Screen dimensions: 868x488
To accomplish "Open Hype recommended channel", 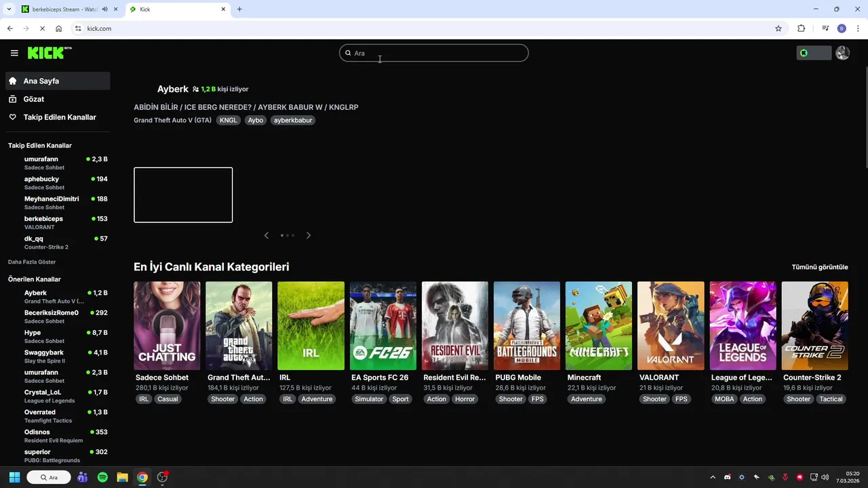I will click(x=58, y=336).
